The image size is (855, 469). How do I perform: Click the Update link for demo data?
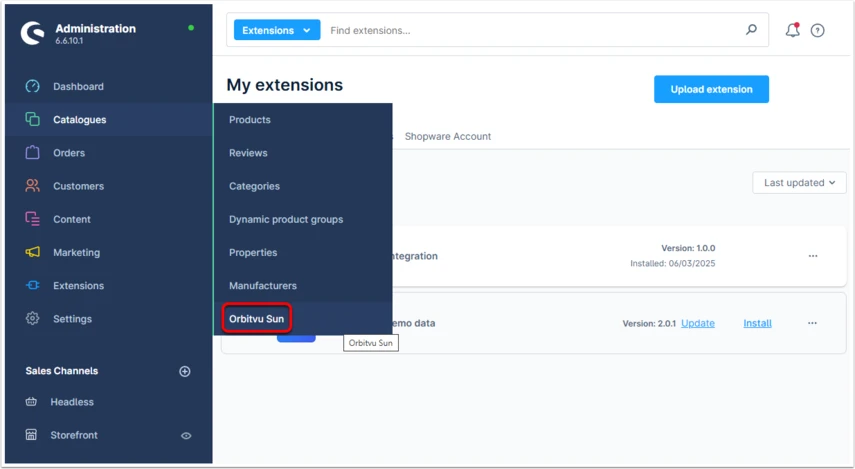[698, 323]
